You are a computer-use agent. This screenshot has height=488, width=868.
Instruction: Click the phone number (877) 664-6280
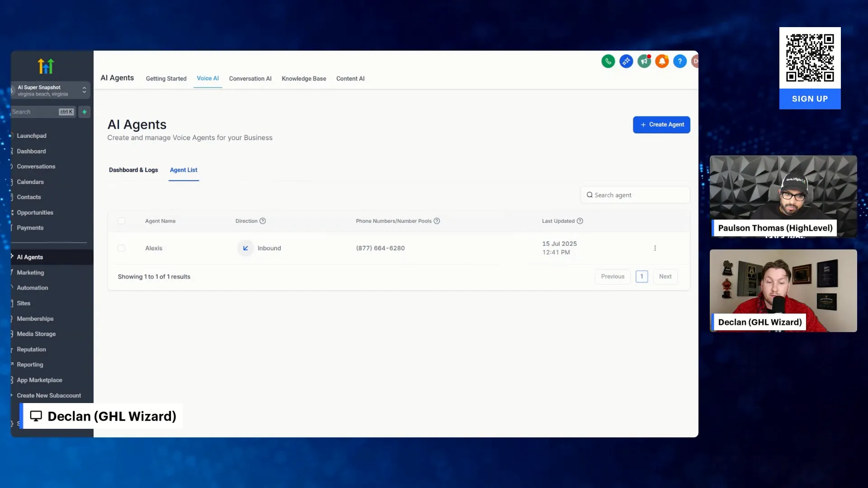(x=380, y=248)
